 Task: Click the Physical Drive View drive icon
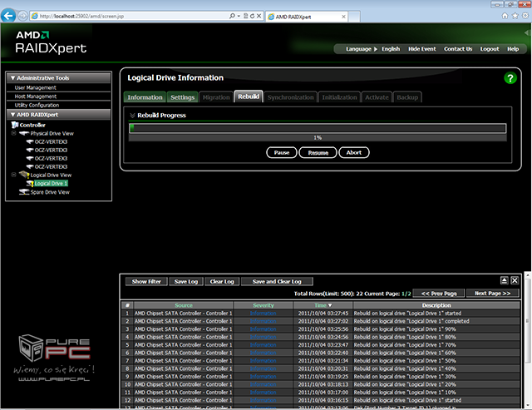[x=24, y=133]
